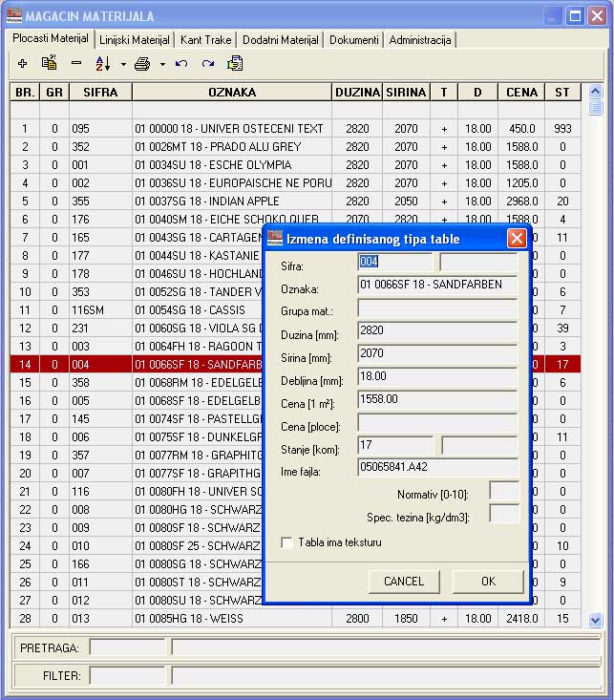The height and width of the screenshot is (700, 614).
Task: Close the Izmena definisanog tipa table dialog
Action: (517, 239)
